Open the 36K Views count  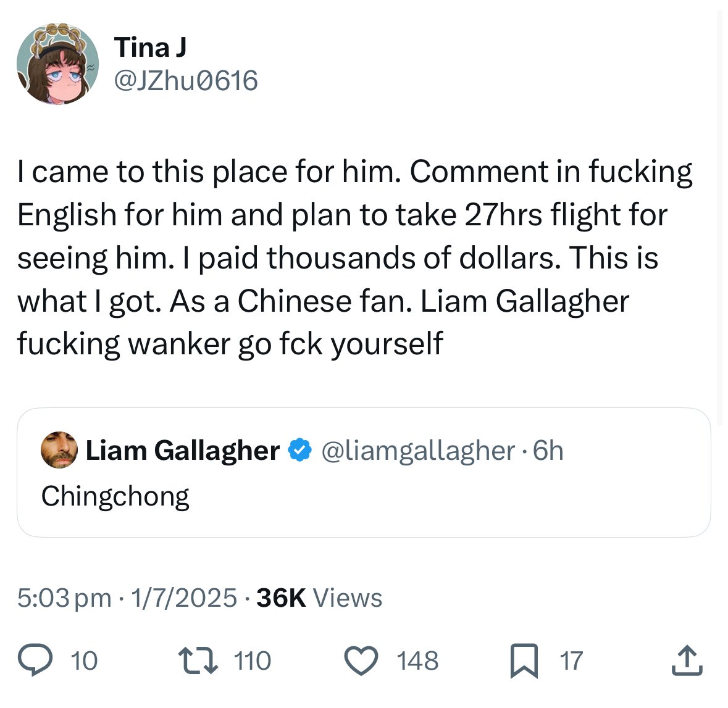tap(319, 598)
